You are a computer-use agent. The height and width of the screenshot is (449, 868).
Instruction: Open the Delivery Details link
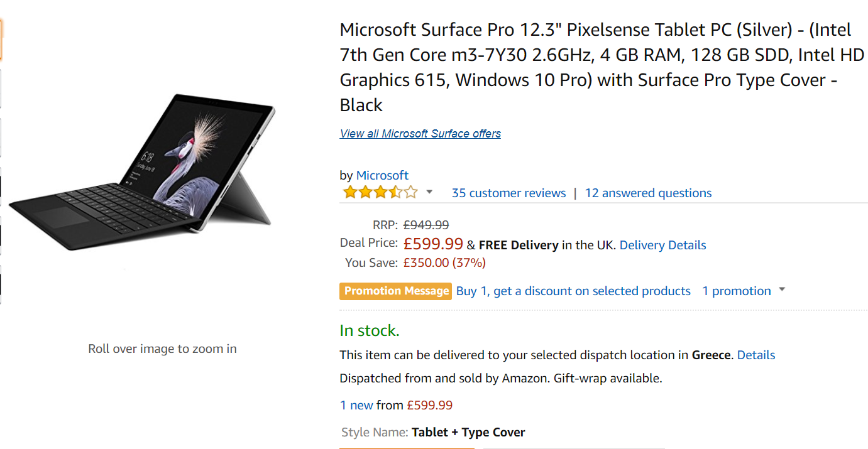(662, 245)
